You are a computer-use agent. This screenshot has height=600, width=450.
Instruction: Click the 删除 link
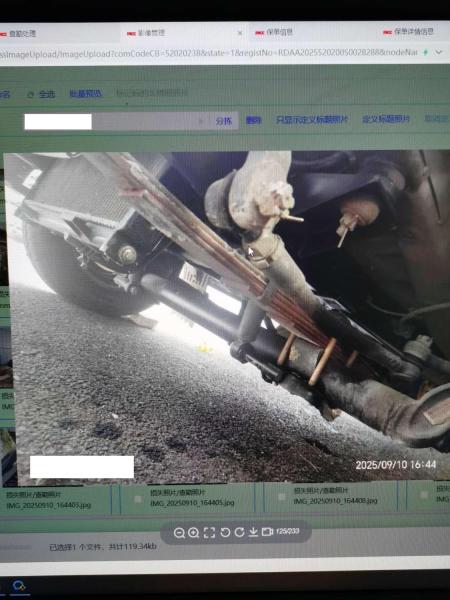click(253, 121)
